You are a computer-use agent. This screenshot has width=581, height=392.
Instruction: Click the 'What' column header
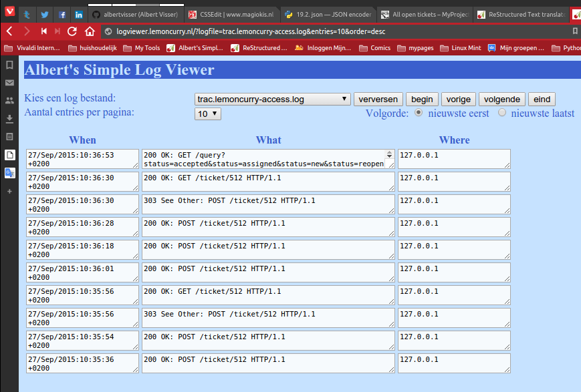point(269,140)
